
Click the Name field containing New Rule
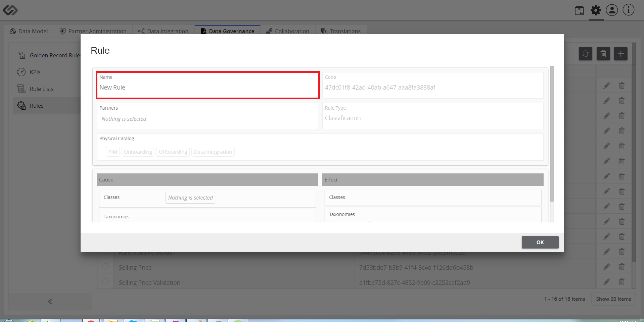pos(208,85)
